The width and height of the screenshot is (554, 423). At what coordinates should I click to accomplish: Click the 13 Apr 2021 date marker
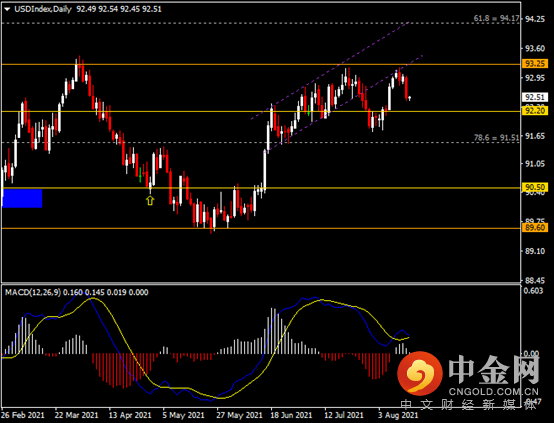pos(130,415)
